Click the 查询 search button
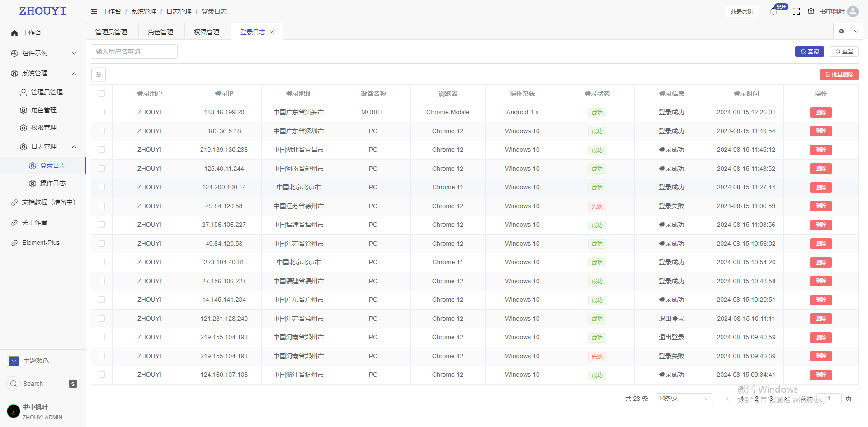This screenshot has width=868, height=427. coord(810,52)
